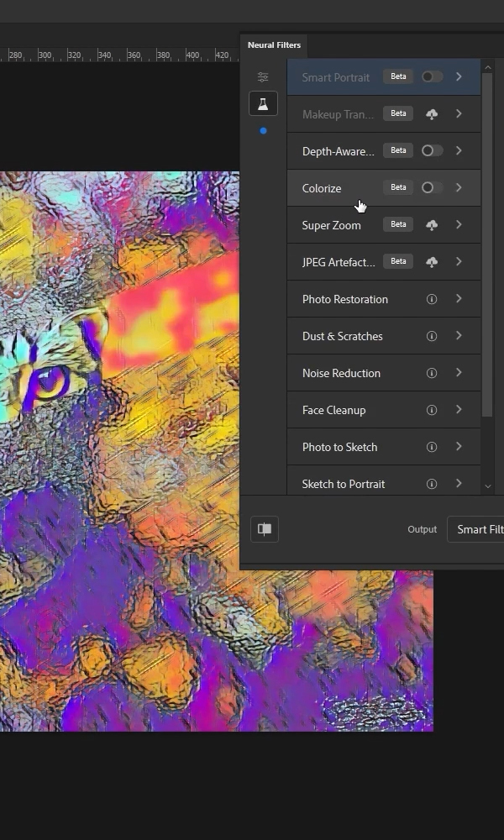Click the filter list scroll up arrow
Image resolution: width=504 pixels, height=840 pixels.
[487, 67]
